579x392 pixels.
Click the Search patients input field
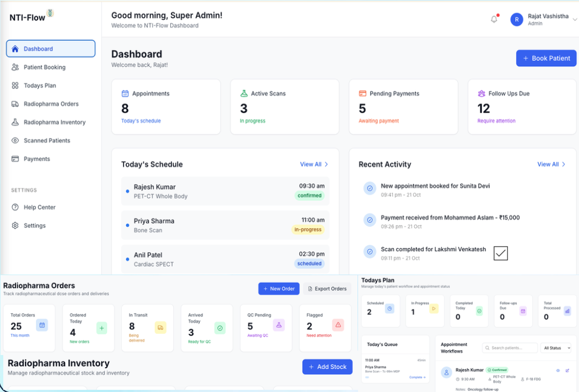point(509,348)
